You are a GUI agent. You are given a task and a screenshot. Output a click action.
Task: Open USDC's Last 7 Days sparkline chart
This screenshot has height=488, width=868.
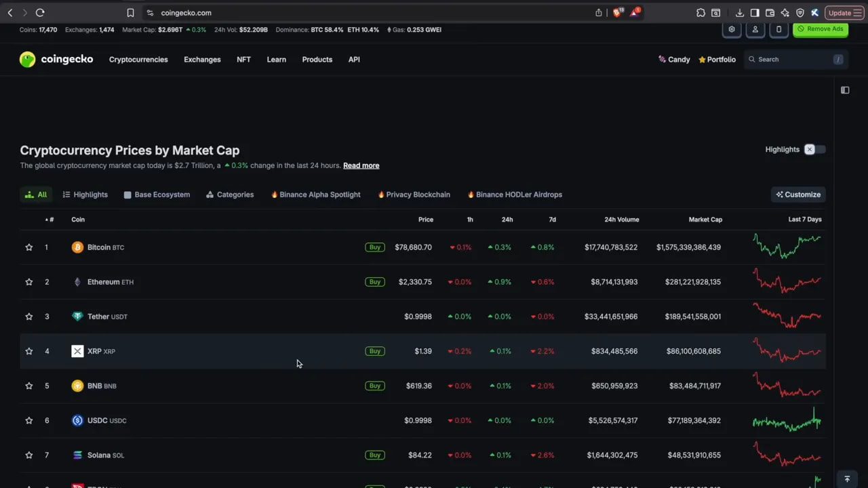[787, 420]
